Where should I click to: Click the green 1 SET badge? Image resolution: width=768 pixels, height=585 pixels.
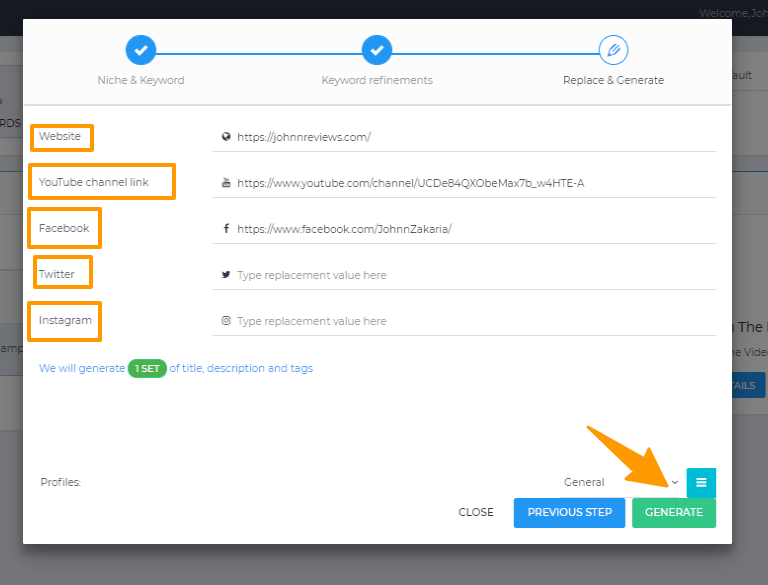pyautogui.click(x=147, y=368)
